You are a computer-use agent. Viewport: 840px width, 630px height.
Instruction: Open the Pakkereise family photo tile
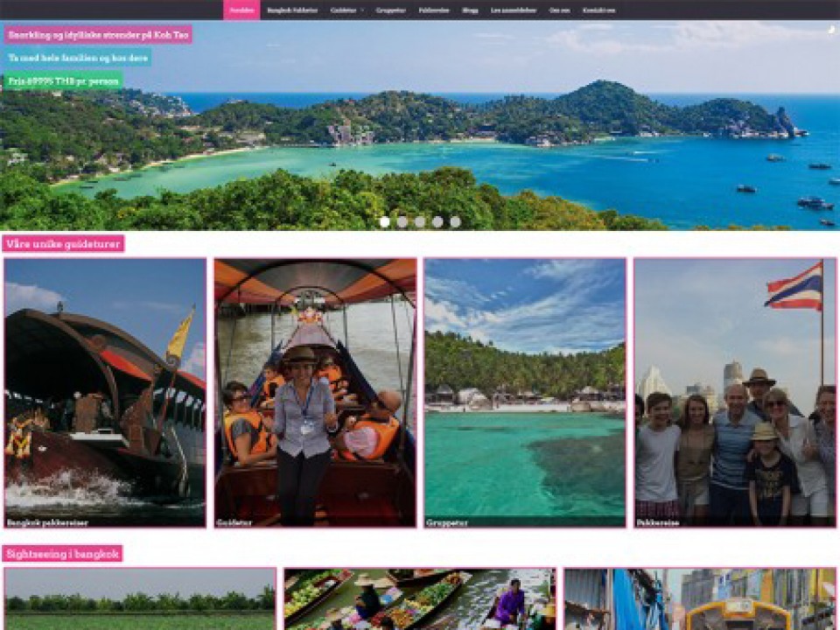735,393
